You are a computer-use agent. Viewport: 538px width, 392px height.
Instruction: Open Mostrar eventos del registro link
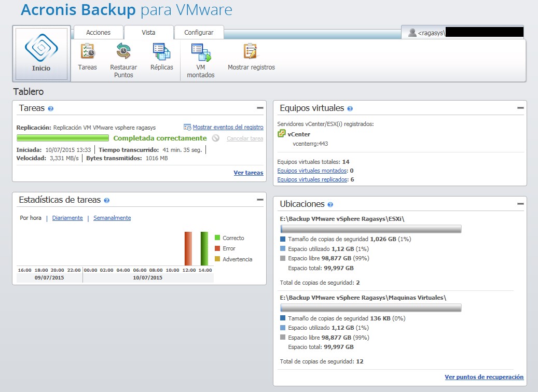pyautogui.click(x=228, y=127)
